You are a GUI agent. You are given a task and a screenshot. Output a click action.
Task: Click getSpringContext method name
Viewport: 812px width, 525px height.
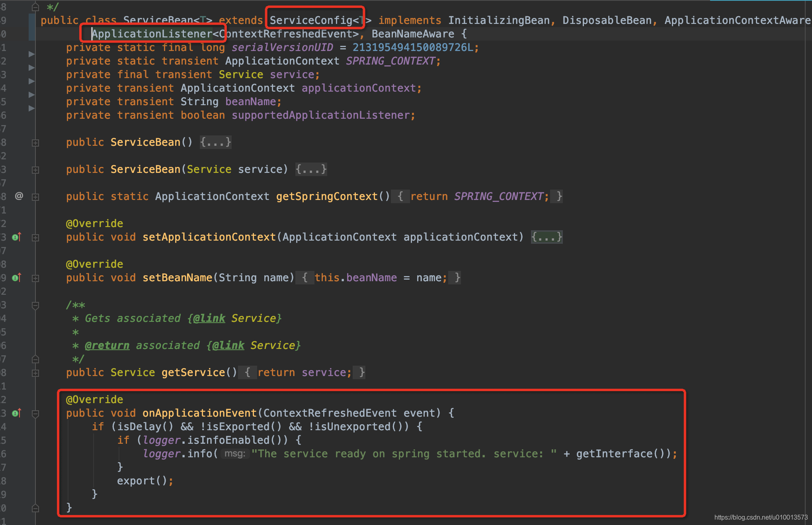pyautogui.click(x=327, y=196)
